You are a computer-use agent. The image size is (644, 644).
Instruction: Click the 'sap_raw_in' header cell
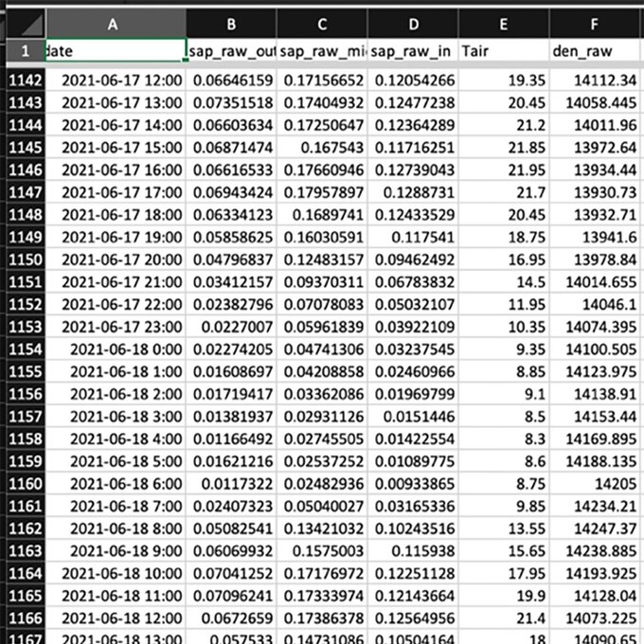tap(413, 50)
